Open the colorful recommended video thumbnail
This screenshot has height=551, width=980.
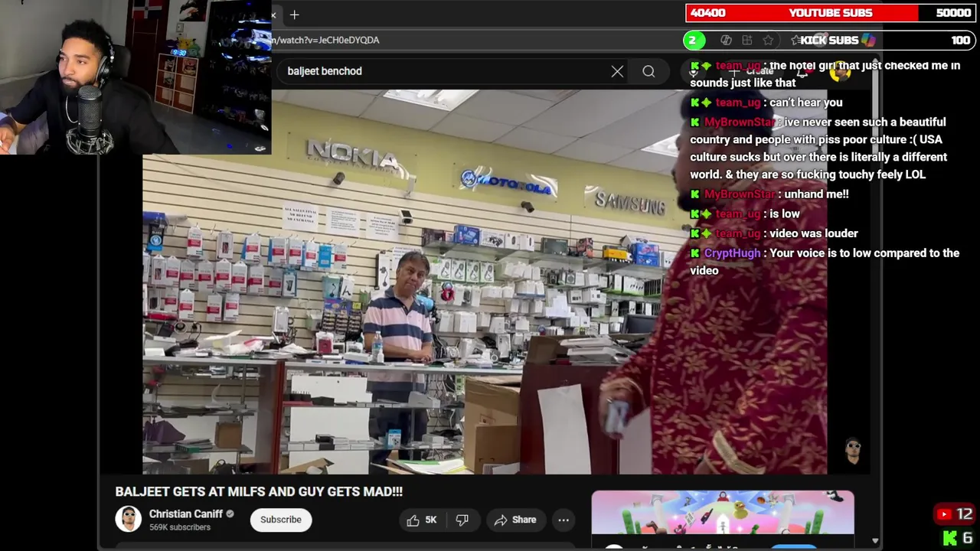point(723,511)
